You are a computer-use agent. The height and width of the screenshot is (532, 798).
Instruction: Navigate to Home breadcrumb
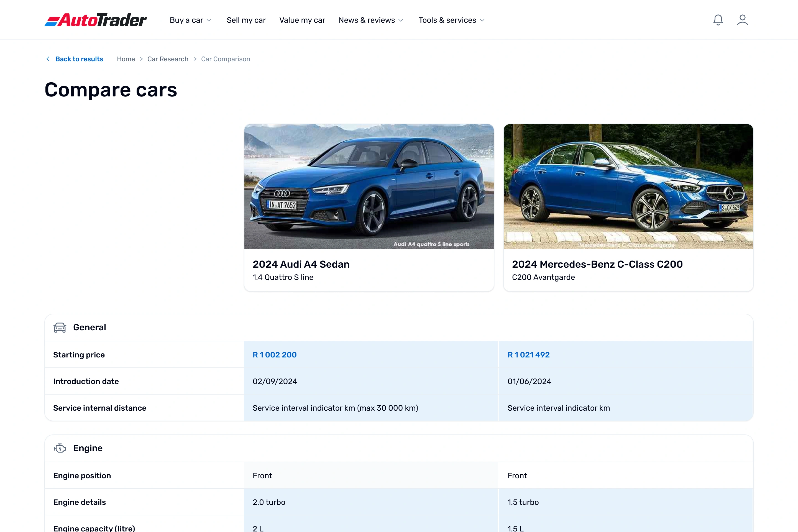[126, 59]
